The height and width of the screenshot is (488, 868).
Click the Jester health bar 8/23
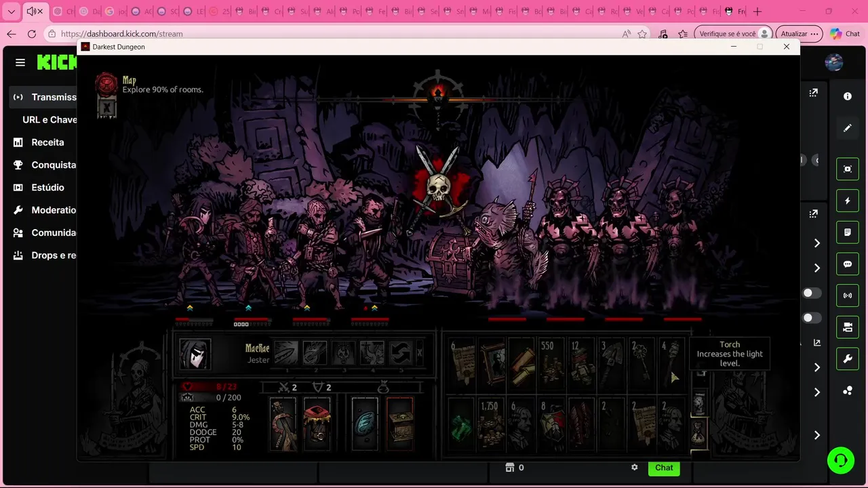point(215,386)
